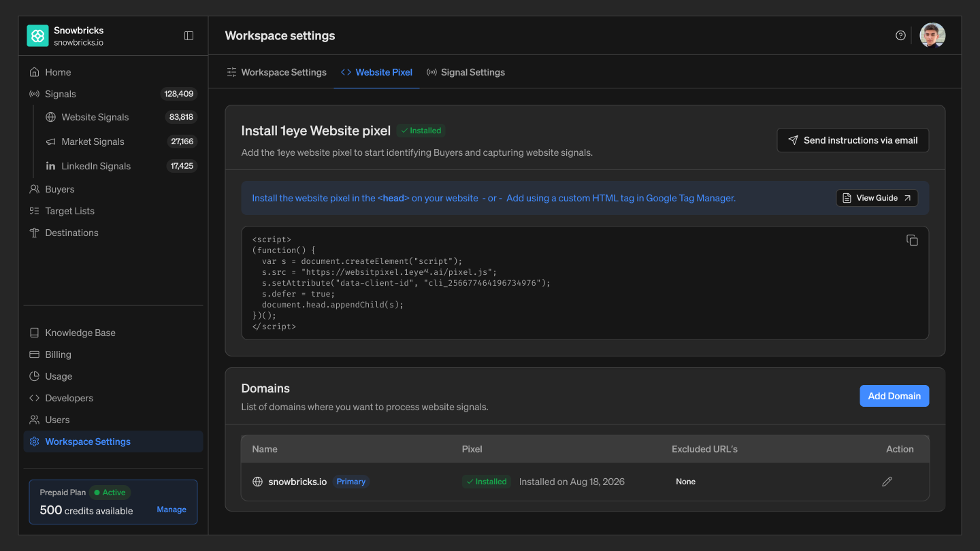Select Workspace Settings in sidebar
The width and height of the screenshot is (980, 551).
click(x=113, y=441)
